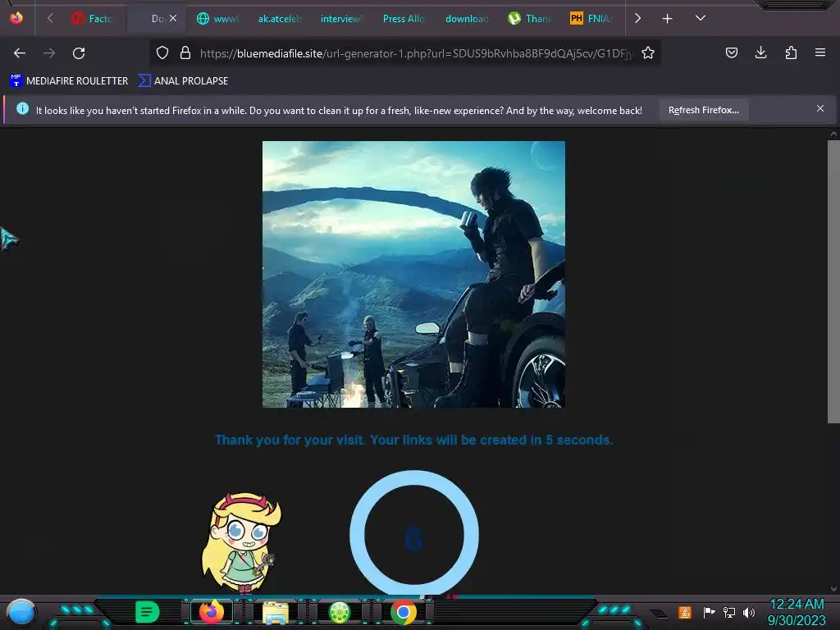840x630 pixels.
Task: Click scrollbar down arrow
Action: click(x=833, y=588)
